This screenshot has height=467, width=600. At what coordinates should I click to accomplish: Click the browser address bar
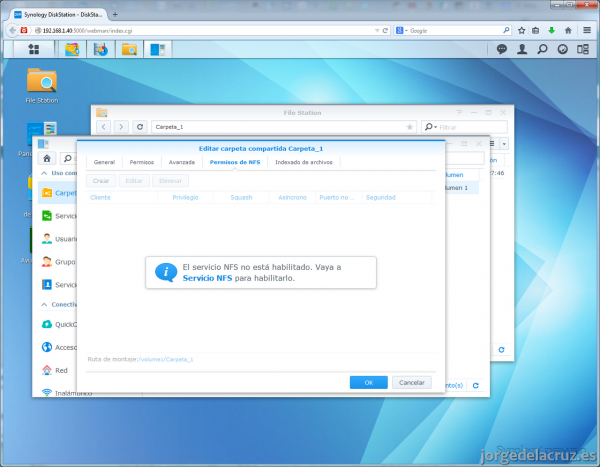207,30
